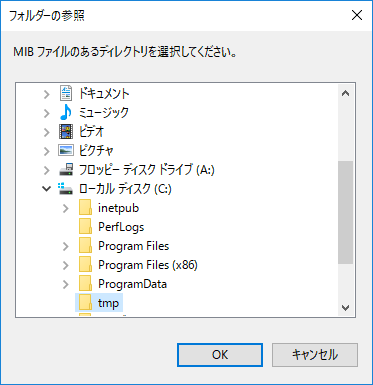The width and height of the screenshot is (373, 385).
Task: Click the floppy disk drive (A:) icon
Action: 66,169
